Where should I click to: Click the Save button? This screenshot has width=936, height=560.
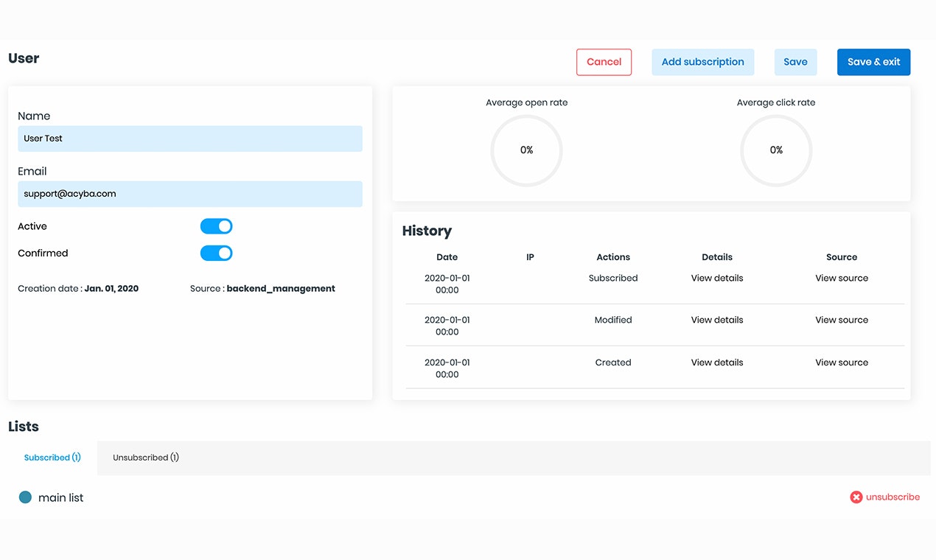click(x=795, y=62)
